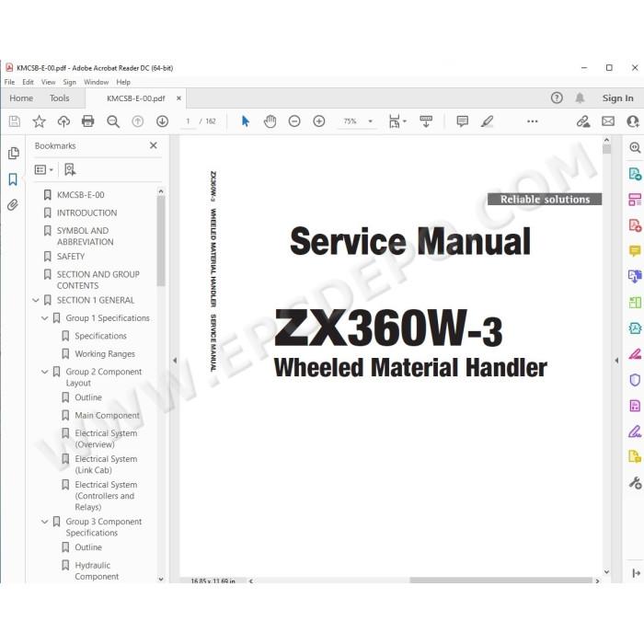Click the Sign In button
644x644 pixels.
coord(617,98)
